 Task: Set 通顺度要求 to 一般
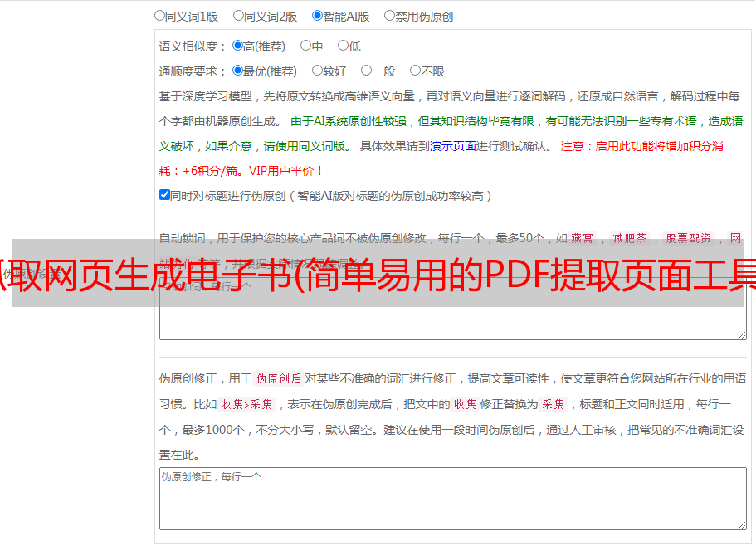click(367, 71)
